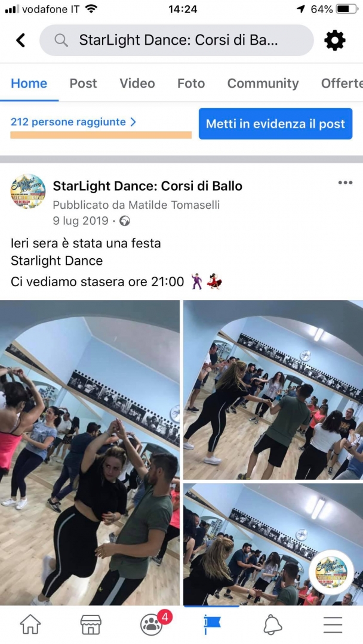Screen dimensions: 363x644
Task: Open the notifications bell icon
Action: (x=273, y=625)
